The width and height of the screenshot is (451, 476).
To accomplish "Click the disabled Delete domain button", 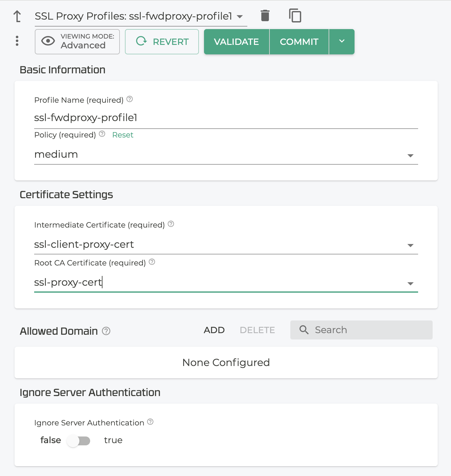I will coord(257,330).
